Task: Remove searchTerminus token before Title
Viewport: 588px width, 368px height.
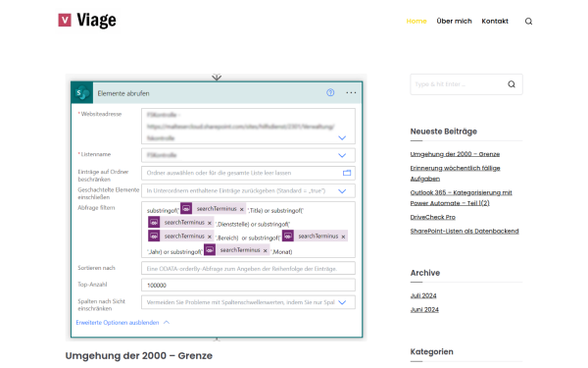Action: [242, 210]
